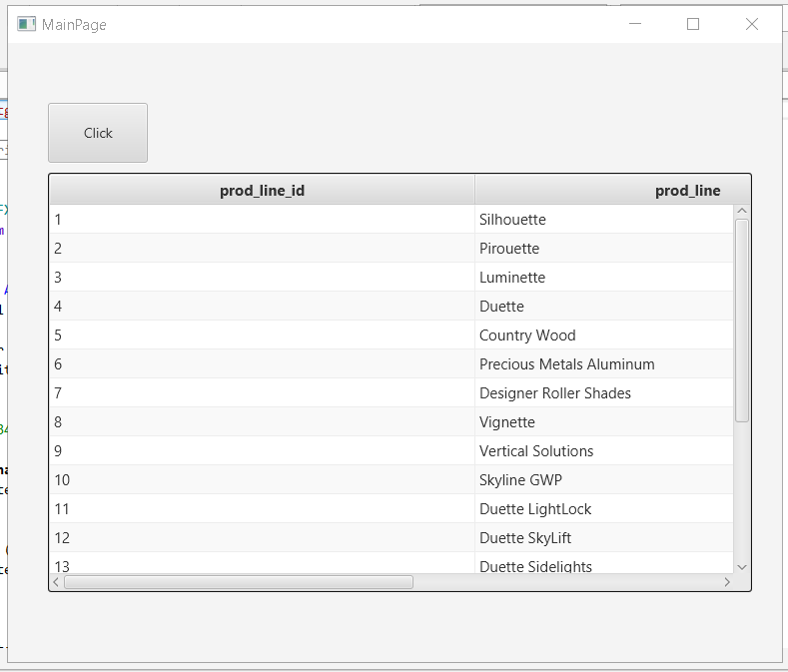
Task: Click the vertical scrollbar up arrow
Action: (741, 211)
